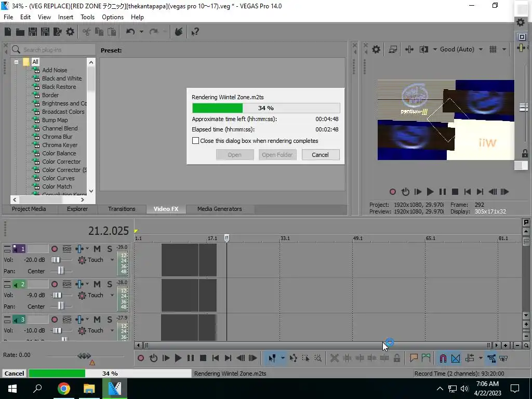Screen dimensions: 532x399
Task: Open Project Properties gear in toolbar
Action: [70, 32]
